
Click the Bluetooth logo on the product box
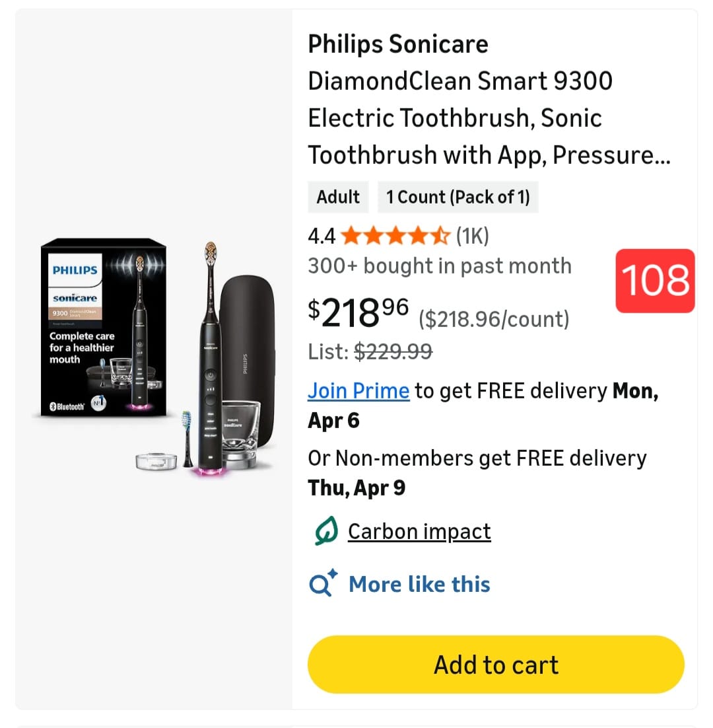click(x=67, y=406)
